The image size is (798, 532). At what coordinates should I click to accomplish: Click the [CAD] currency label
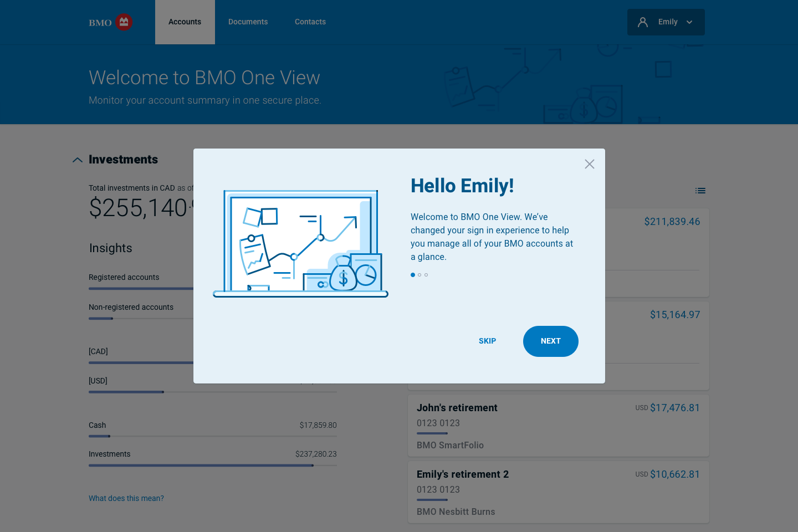tap(98, 351)
